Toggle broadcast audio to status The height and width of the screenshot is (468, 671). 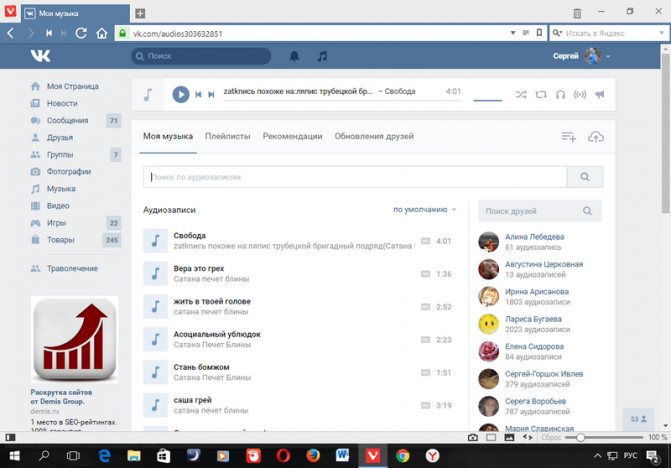(580, 94)
